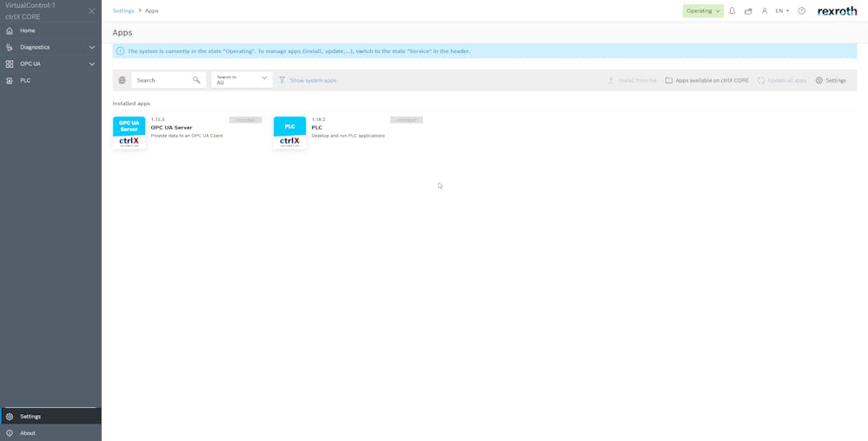This screenshot has height=441, width=868.
Task: Close the sidebar with the X icon
Action: click(x=92, y=11)
